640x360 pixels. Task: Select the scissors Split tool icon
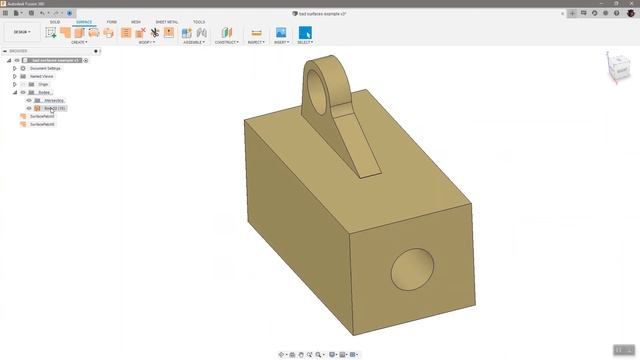coord(155,33)
